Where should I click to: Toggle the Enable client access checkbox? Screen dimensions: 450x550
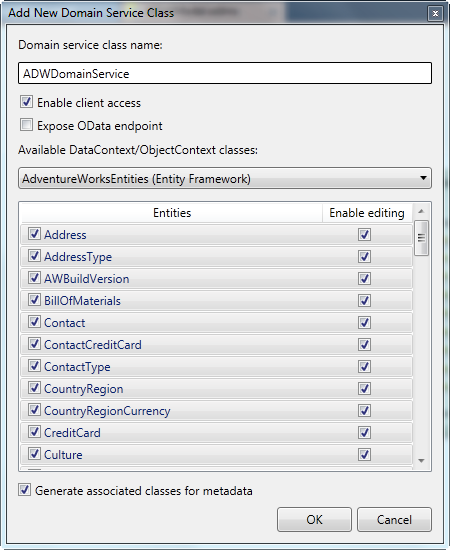(26, 102)
